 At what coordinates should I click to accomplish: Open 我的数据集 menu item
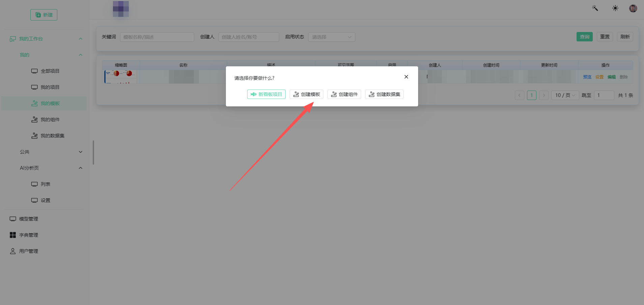[x=44, y=136]
